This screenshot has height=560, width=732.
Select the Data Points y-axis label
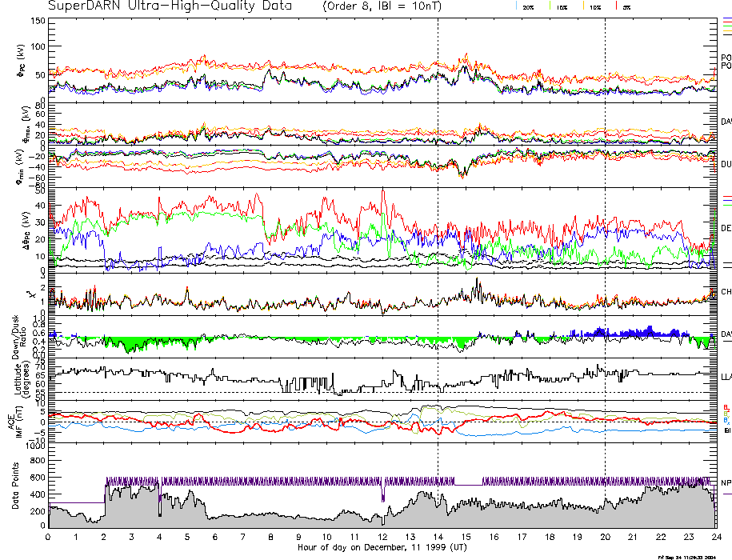point(12,486)
